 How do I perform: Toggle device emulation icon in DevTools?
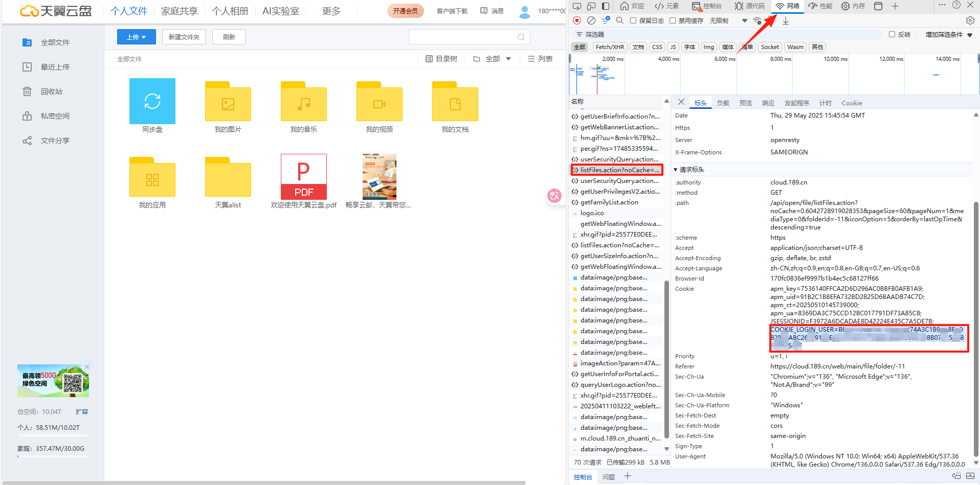[591, 6]
